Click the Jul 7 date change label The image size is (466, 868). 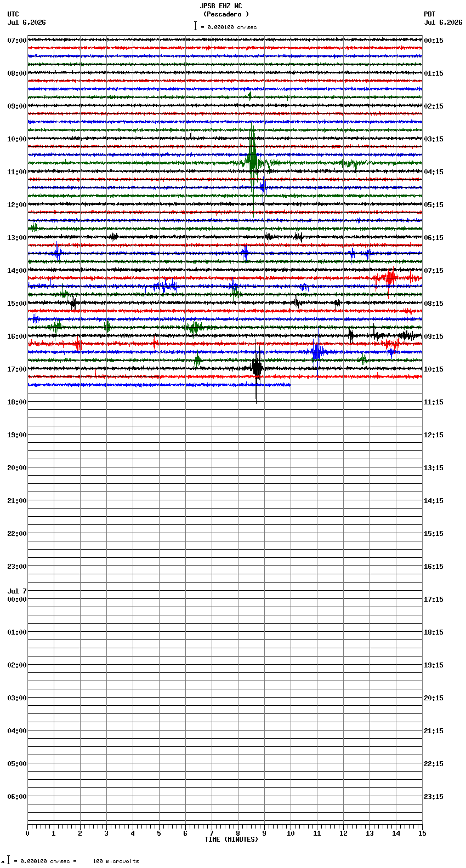tap(17, 591)
